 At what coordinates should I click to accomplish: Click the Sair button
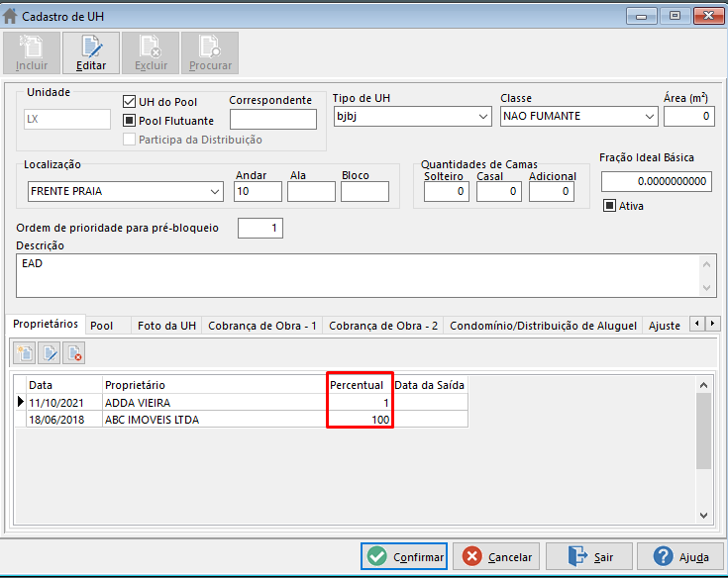(588, 556)
